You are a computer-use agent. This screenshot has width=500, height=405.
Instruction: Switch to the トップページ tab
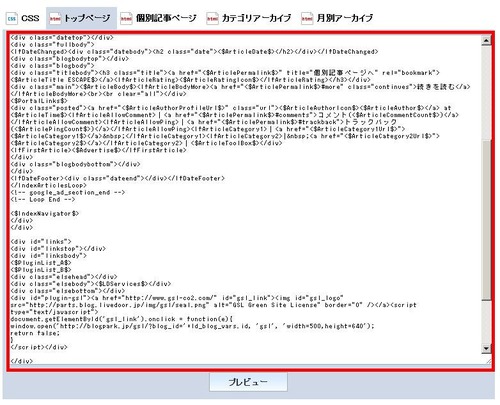click(x=81, y=18)
